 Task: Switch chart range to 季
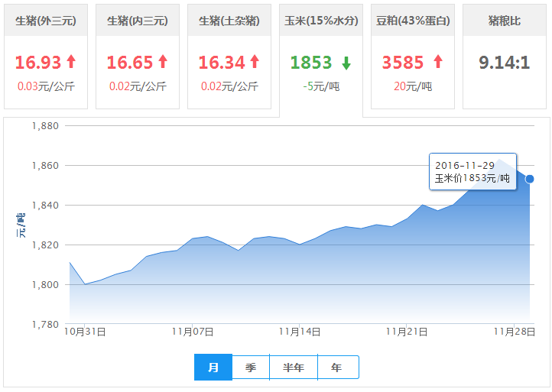(251, 368)
